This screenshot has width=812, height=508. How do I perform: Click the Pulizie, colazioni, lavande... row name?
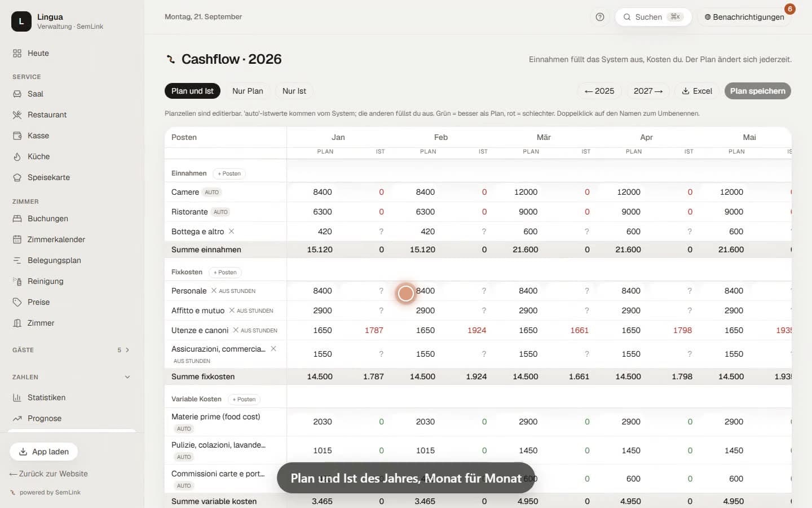point(219,445)
